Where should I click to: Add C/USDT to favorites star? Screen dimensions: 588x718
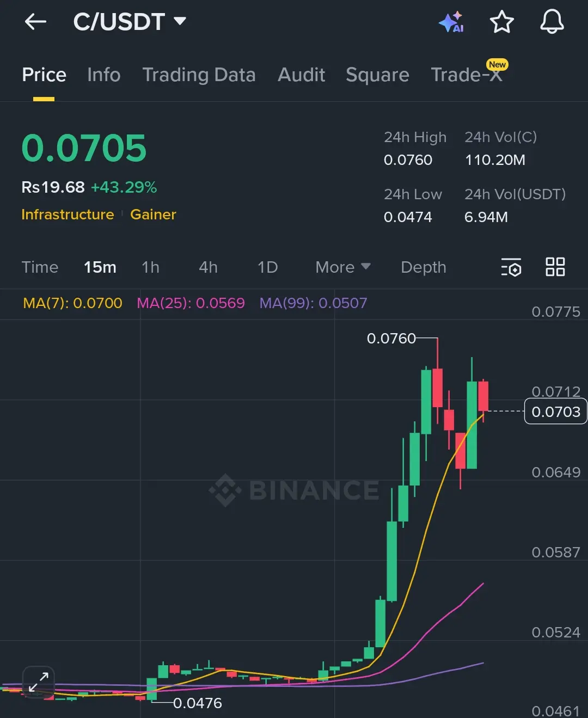point(501,22)
